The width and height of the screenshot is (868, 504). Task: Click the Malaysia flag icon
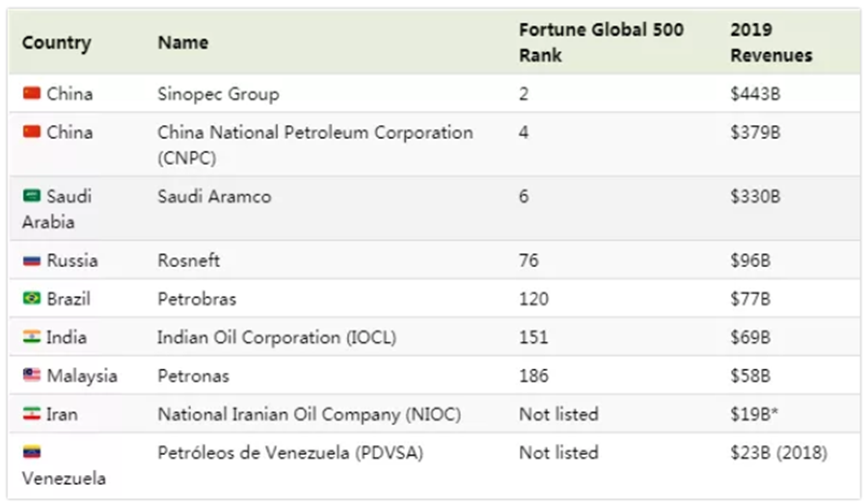pyautogui.click(x=32, y=375)
